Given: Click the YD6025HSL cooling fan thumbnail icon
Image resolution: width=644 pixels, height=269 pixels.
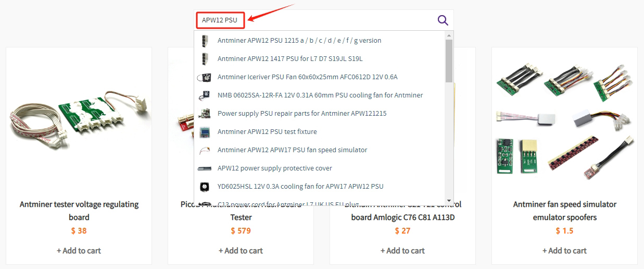Looking at the screenshot, I should click(x=204, y=187).
